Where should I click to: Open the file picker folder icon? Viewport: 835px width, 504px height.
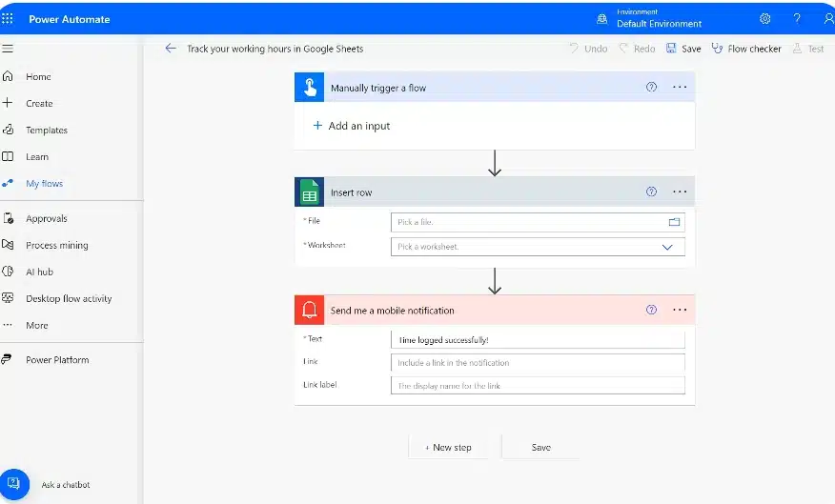tap(674, 222)
